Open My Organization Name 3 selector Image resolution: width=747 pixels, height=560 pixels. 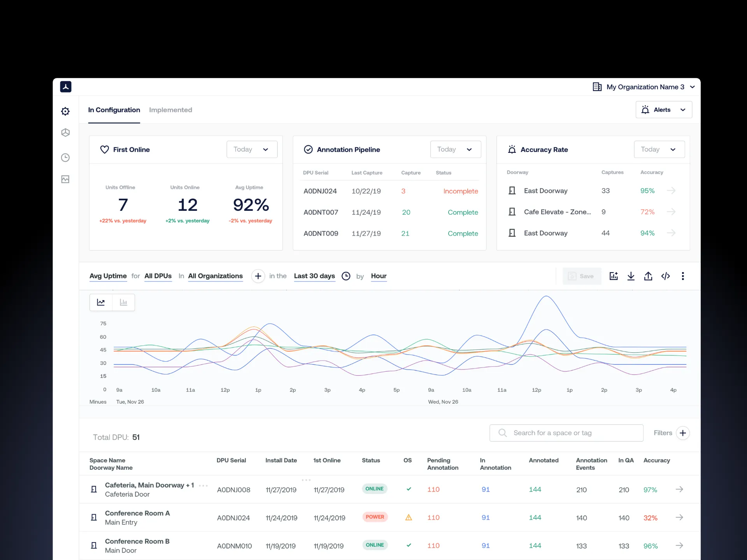tap(644, 87)
